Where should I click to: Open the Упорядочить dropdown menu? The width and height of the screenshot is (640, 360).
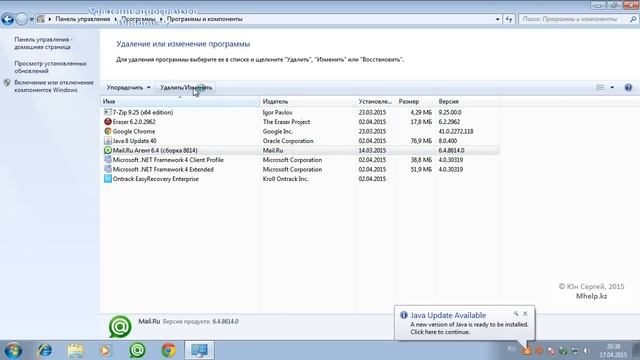[x=128, y=87]
